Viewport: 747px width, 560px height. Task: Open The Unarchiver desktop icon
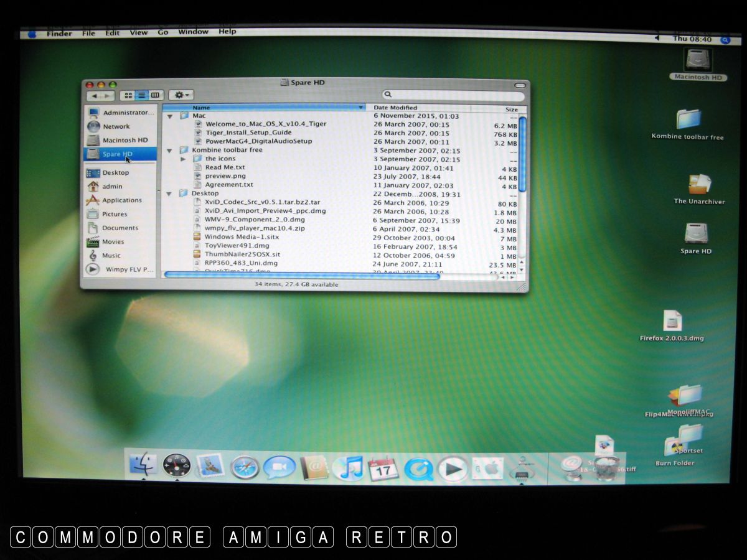pyautogui.click(x=699, y=185)
